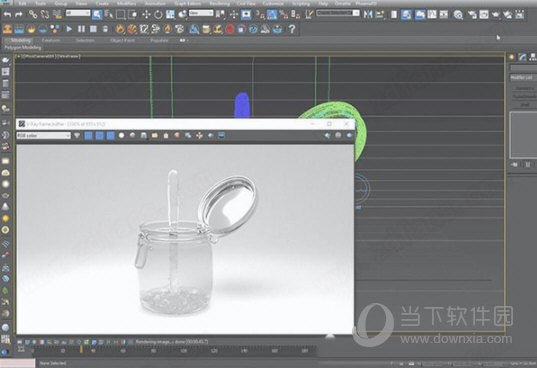Open the Mirror tool in toolbar
Screen dimensions: 537x368
tap(368, 14)
